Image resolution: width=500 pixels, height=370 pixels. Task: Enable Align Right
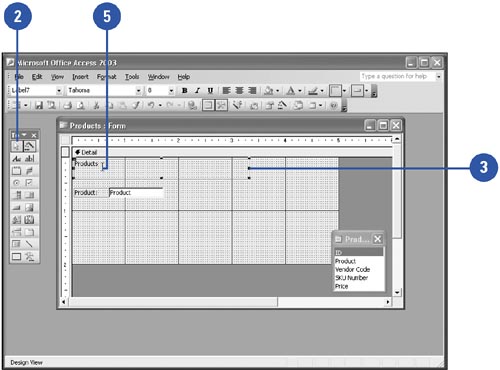click(252, 91)
